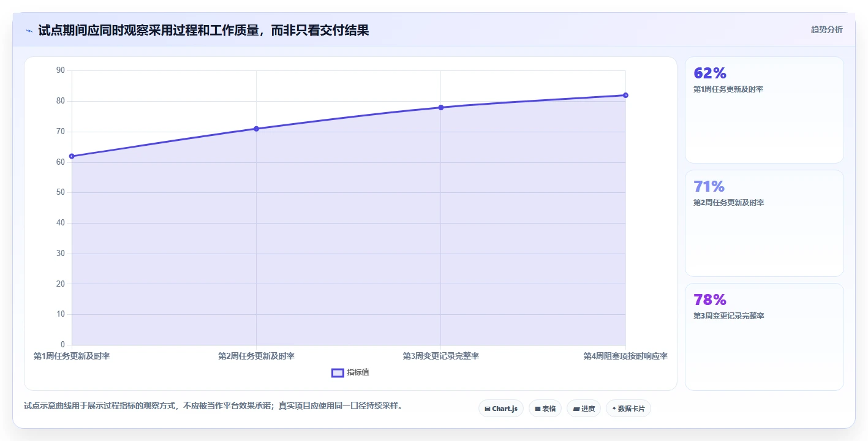Click the x-axis label 第1周任务更新及时率
This screenshot has width=868, height=441.
coord(72,356)
